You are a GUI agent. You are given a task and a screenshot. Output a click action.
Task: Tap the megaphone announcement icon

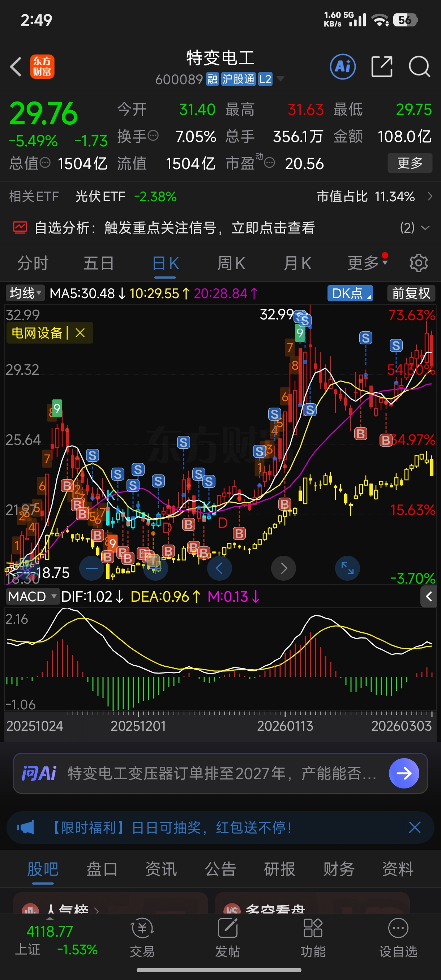click(x=26, y=828)
